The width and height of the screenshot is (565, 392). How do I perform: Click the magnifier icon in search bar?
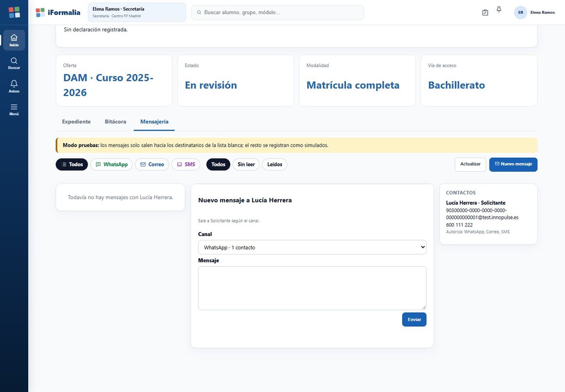tap(199, 12)
